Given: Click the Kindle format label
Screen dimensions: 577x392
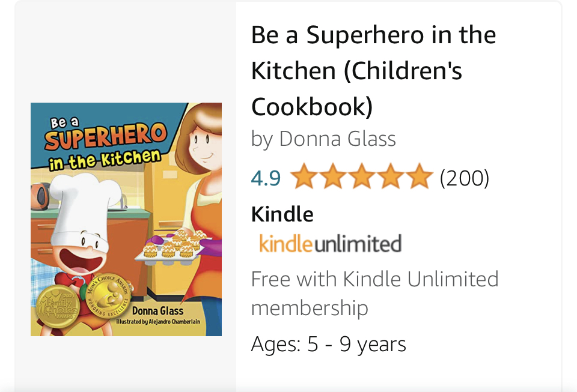Looking at the screenshot, I should click(281, 214).
